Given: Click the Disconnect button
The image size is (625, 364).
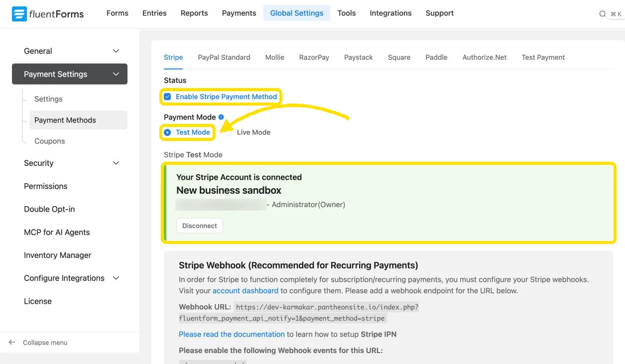Looking at the screenshot, I should pos(200,226).
